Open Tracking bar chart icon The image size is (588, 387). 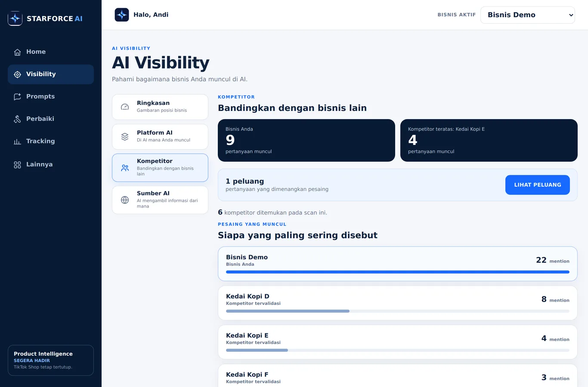[17, 141]
